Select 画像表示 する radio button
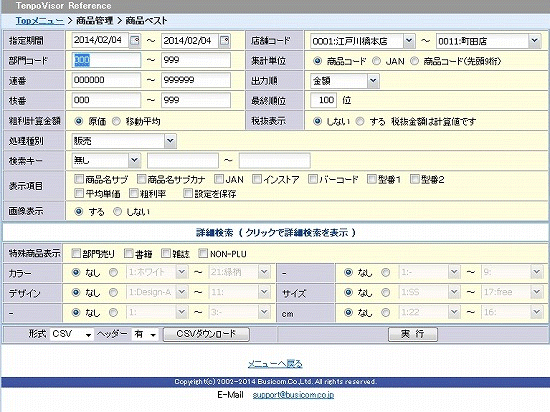This screenshot has height=412, width=550. click(x=79, y=211)
